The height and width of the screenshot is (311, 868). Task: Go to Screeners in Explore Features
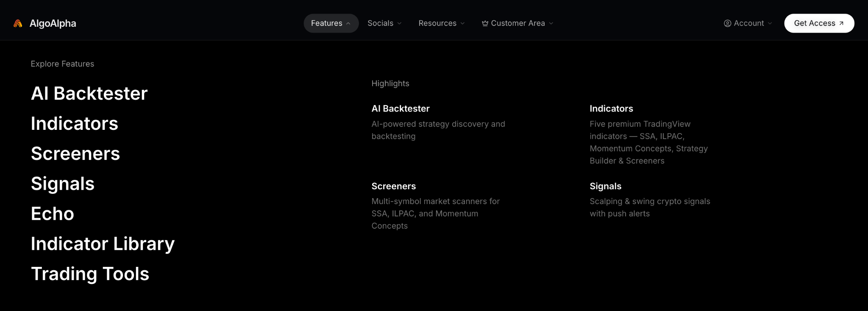tap(75, 154)
